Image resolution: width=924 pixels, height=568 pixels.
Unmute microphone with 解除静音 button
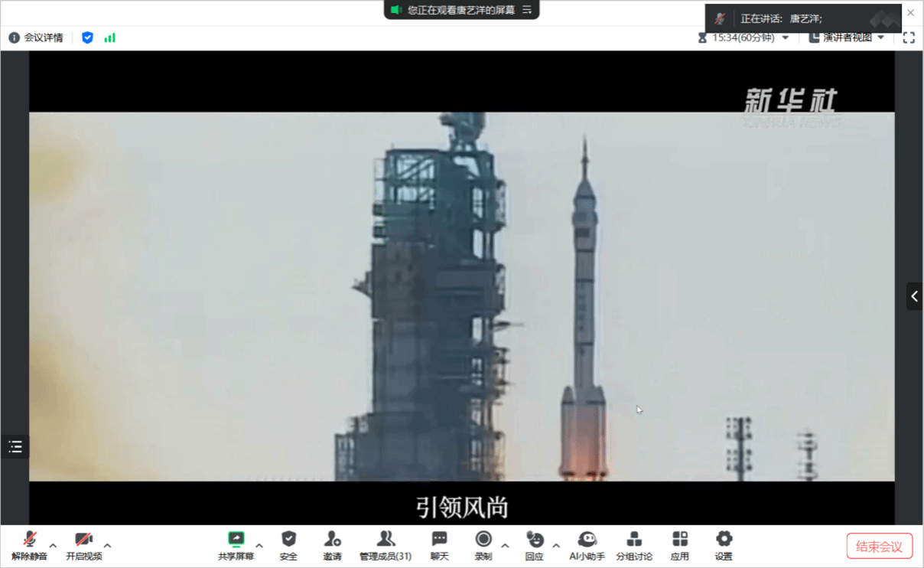coord(30,546)
